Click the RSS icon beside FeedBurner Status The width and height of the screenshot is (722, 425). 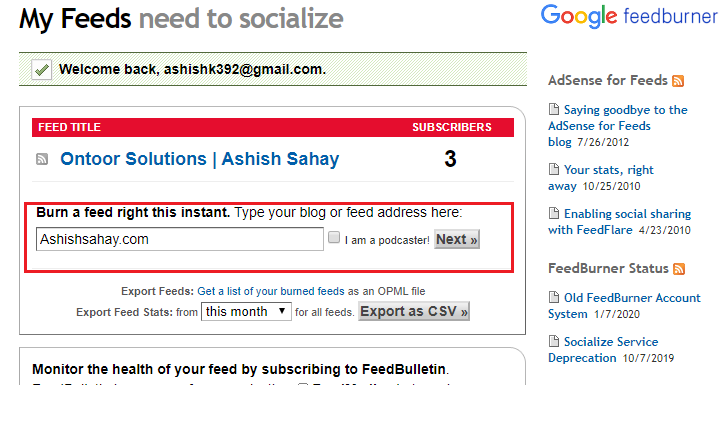[679, 269]
